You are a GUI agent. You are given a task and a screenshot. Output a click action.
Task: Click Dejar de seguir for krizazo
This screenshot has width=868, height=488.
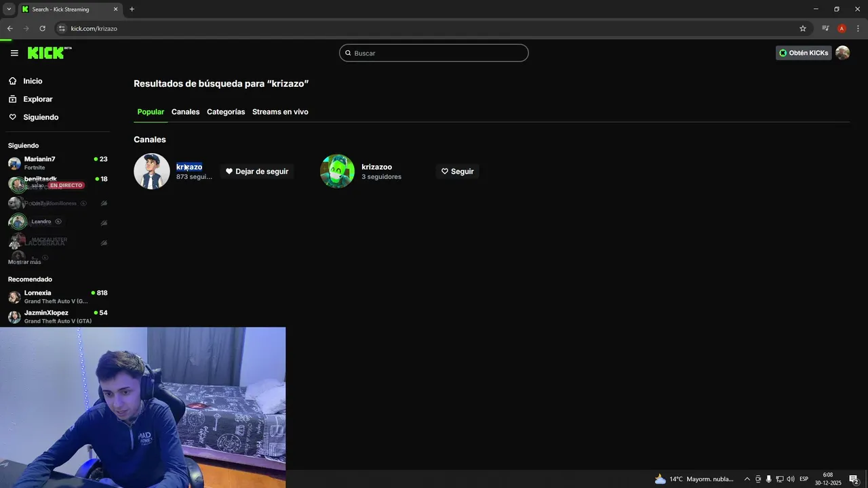pyautogui.click(x=257, y=171)
